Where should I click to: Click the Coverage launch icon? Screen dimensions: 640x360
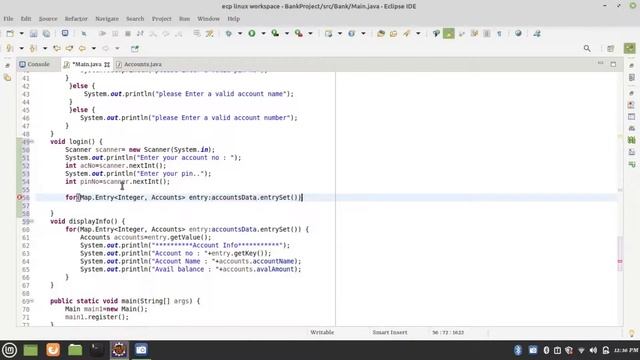point(276,34)
